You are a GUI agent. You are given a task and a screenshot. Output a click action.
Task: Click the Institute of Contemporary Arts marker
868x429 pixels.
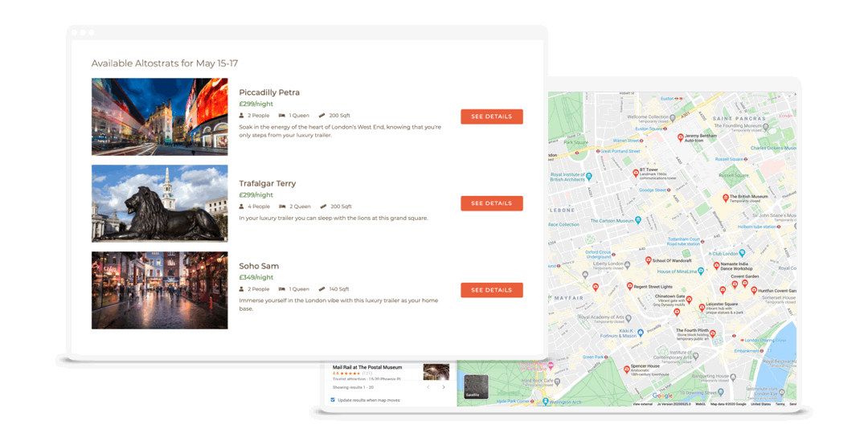click(x=695, y=356)
